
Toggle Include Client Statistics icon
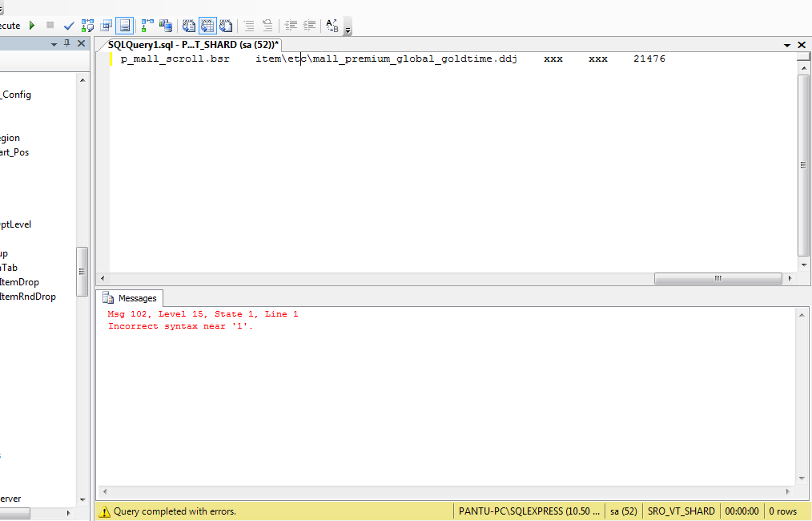pos(166,26)
